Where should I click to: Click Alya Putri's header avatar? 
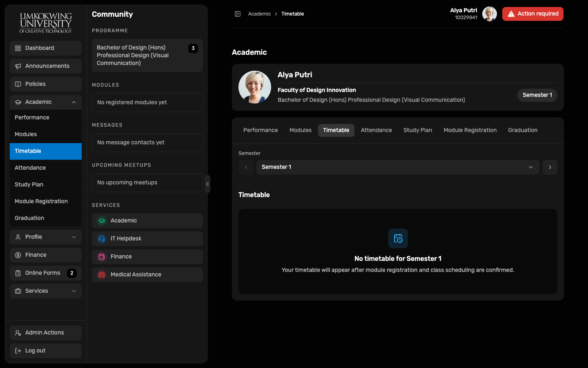(x=490, y=14)
